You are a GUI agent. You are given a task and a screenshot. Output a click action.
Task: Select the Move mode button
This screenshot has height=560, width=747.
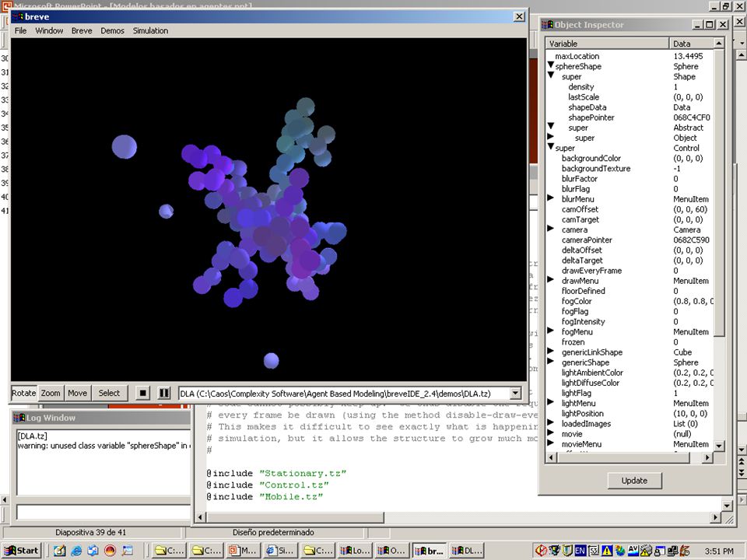pyautogui.click(x=77, y=393)
